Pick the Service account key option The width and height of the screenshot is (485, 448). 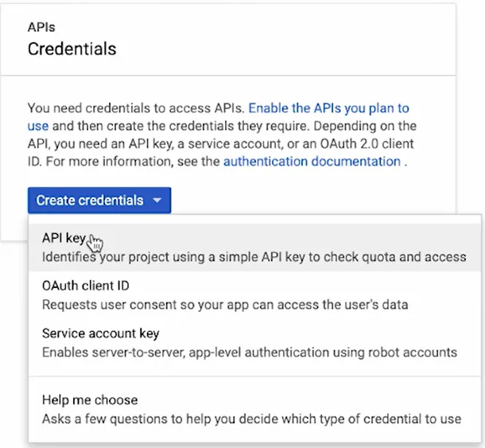[100, 333]
